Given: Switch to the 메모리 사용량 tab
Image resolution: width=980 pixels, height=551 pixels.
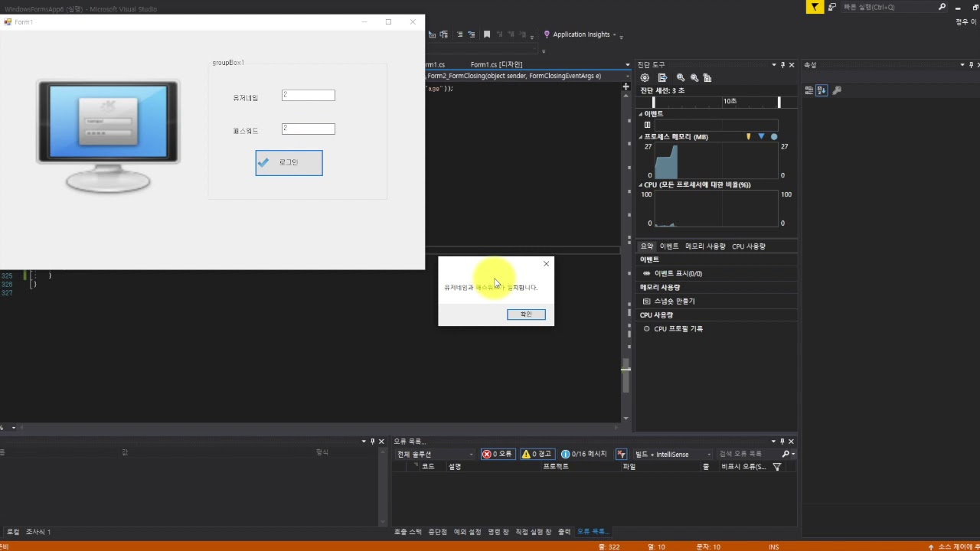Looking at the screenshot, I should (705, 246).
